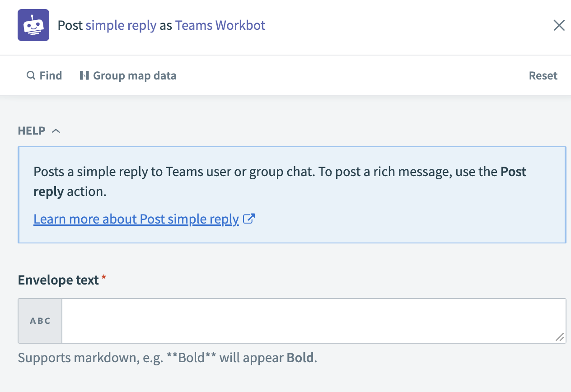Click the red required asterisk
This screenshot has width=571, height=392.
pos(104,279)
